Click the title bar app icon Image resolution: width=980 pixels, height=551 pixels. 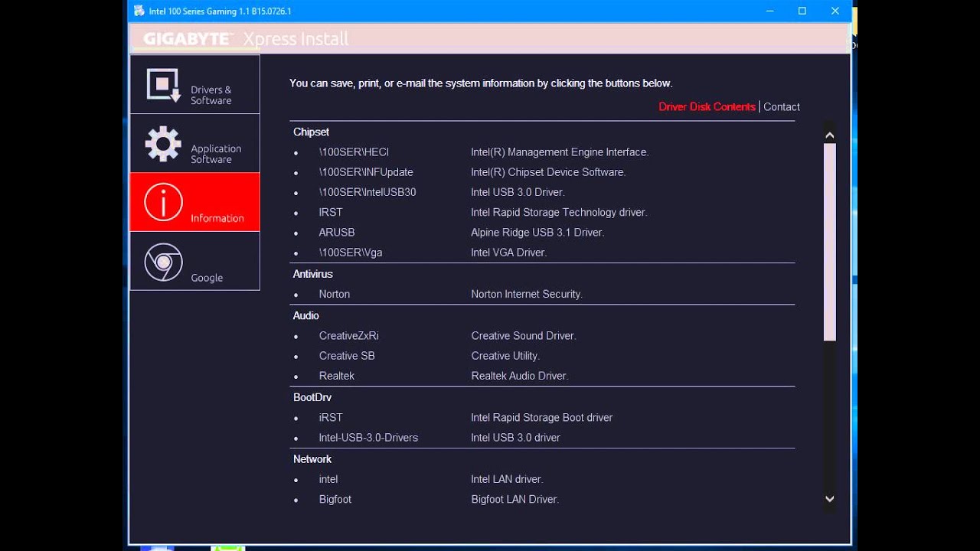click(139, 11)
